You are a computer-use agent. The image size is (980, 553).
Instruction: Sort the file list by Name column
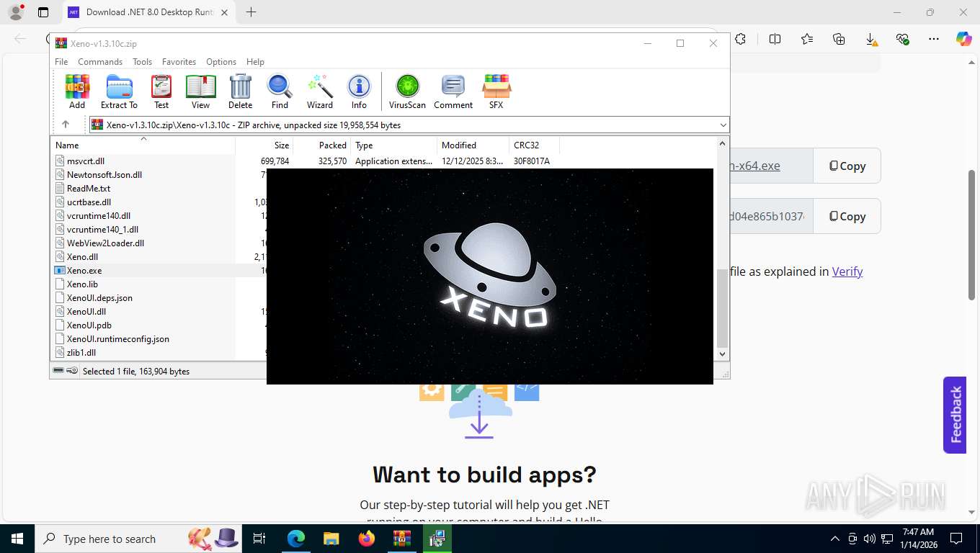[143, 145]
